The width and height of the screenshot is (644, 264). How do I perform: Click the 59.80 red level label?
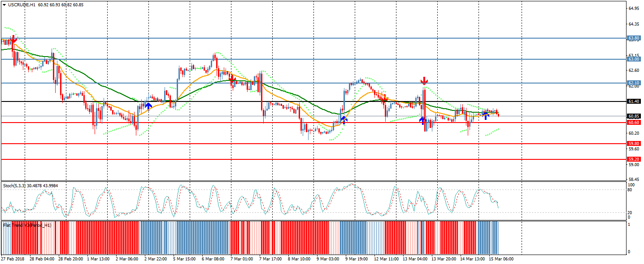point(633,144)
